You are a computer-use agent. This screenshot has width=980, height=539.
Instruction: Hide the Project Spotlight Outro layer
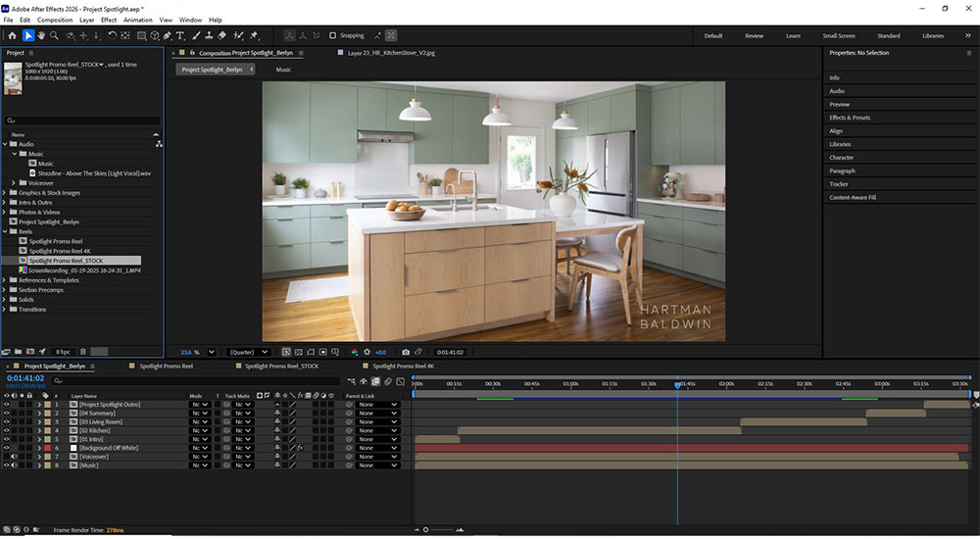tap(7, 405)
